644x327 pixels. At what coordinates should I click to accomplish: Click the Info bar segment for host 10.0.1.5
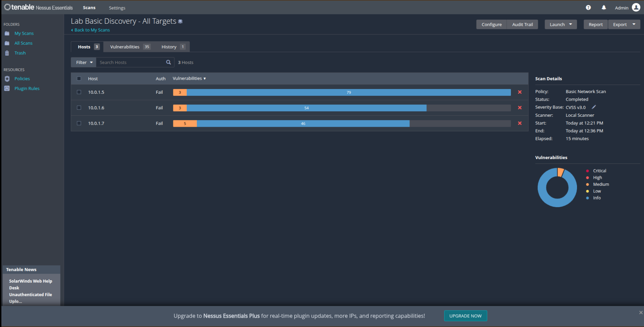coord(349,92)
